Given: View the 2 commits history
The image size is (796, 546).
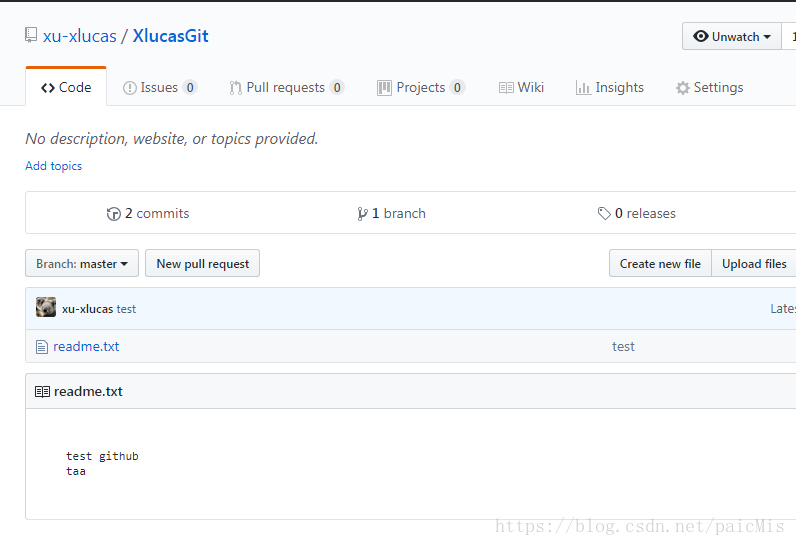Looking at the screenshot, I should (x=147, y=213).
